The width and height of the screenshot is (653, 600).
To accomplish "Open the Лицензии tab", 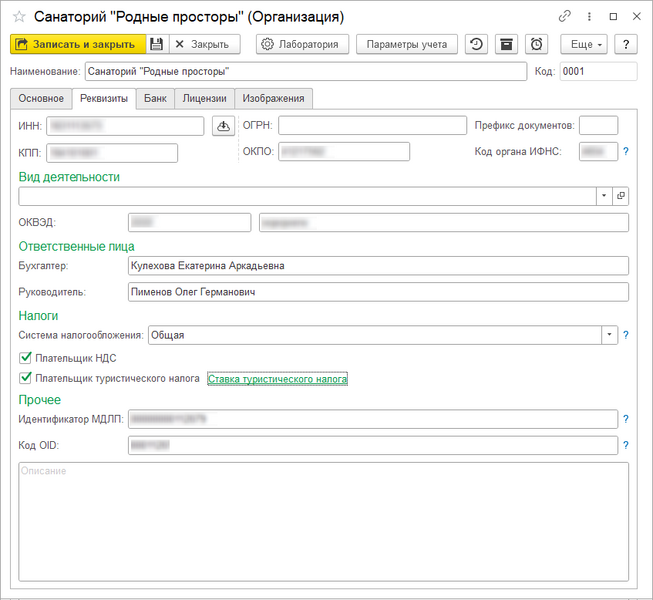I will (204, 98).
